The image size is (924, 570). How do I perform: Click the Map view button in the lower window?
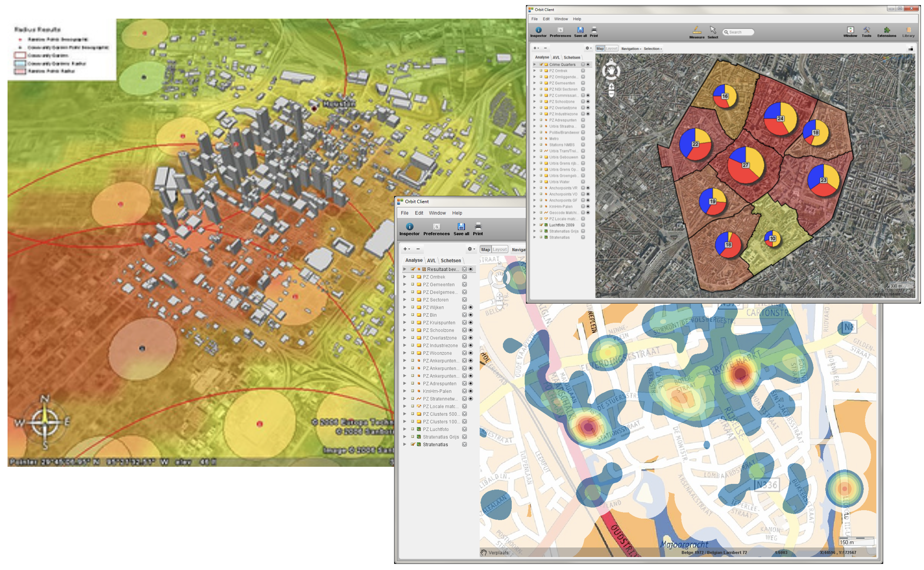pyautogui.click(x=485, y=250)
